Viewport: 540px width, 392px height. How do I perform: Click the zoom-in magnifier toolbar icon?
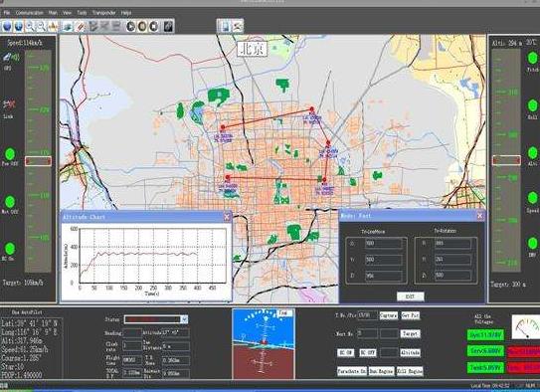[30, 27]
